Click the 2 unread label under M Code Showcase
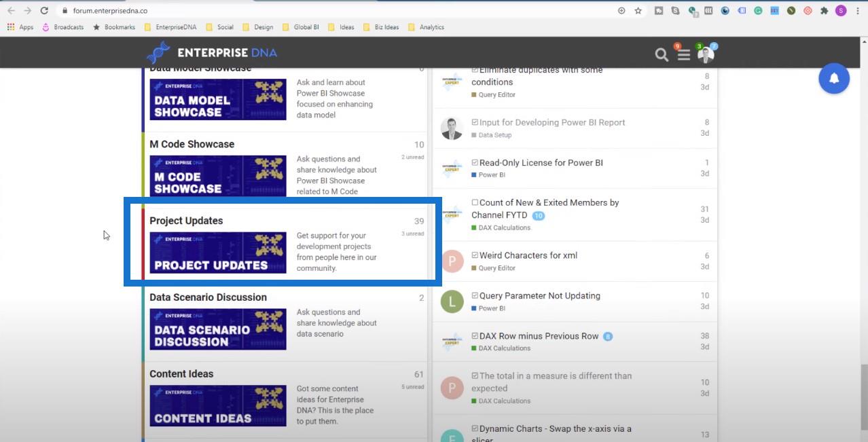The width and height of the screenshot is (868, 442). [x=412, y=157]
